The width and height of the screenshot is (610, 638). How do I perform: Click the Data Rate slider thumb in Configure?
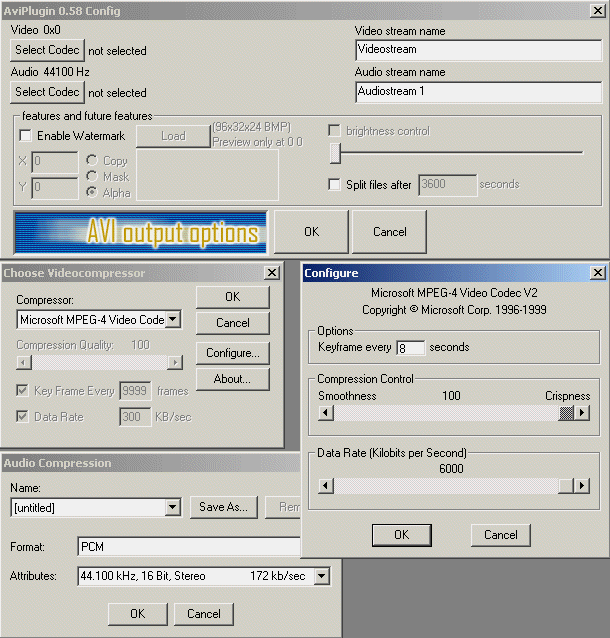(x=566, y=486)
